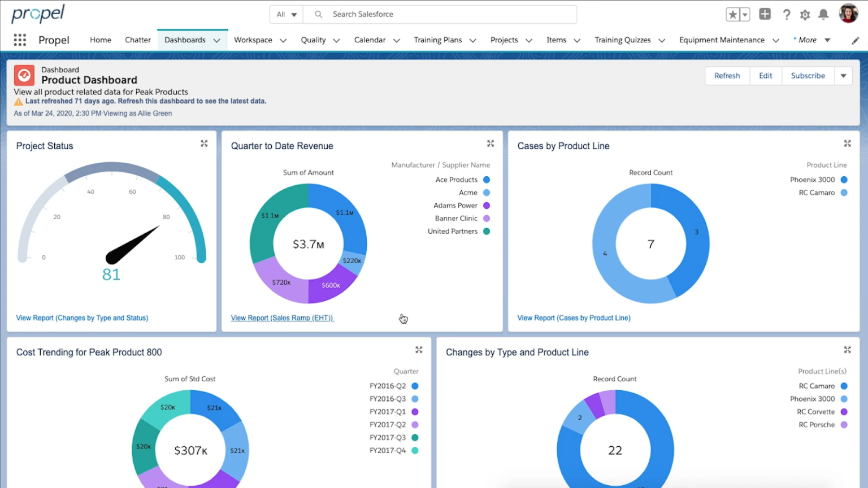The width and height of the screenshot is (868, 488).
Task: Open the global actions plus icon
Action: tap(765, 15)
